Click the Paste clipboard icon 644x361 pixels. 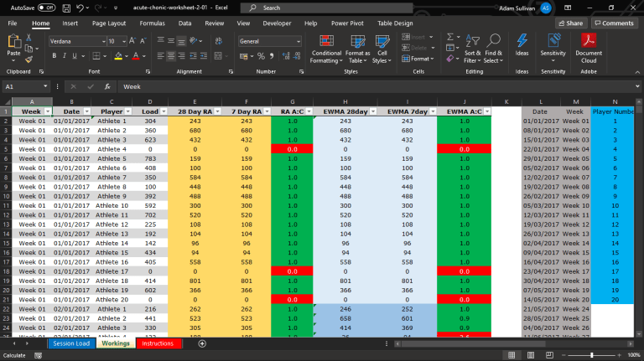click(13, 41)
